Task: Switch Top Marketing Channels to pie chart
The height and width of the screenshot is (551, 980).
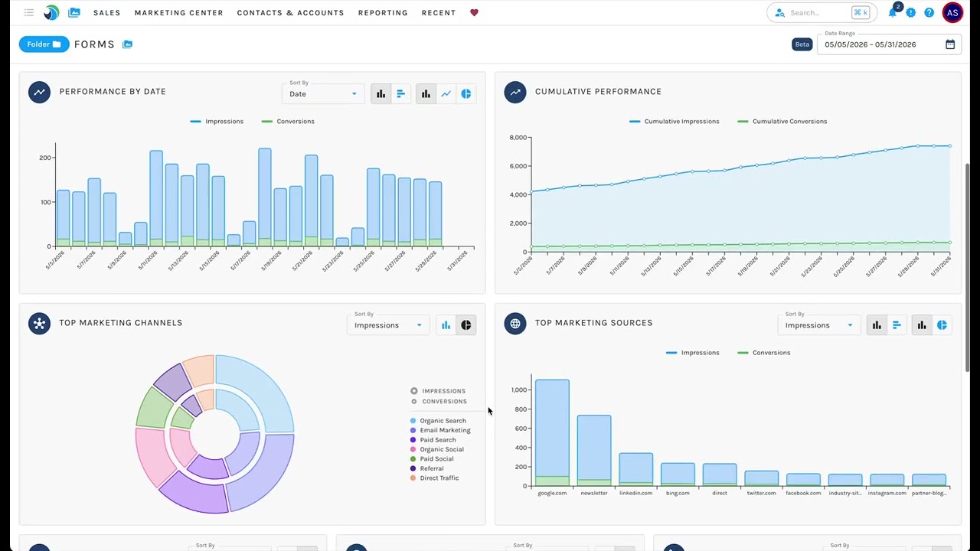Action: click(x=465, y=325)
